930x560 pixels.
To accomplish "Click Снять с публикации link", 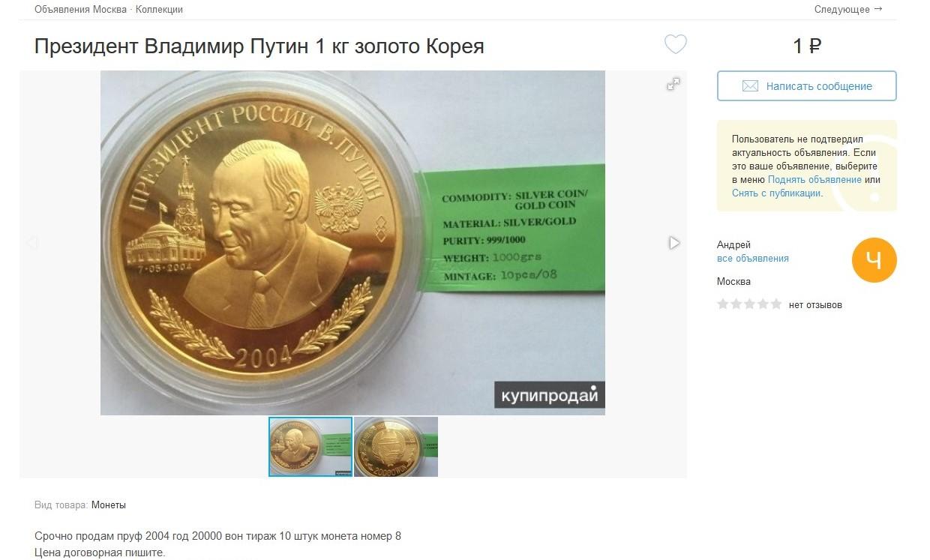I will [x=776, y=193].
